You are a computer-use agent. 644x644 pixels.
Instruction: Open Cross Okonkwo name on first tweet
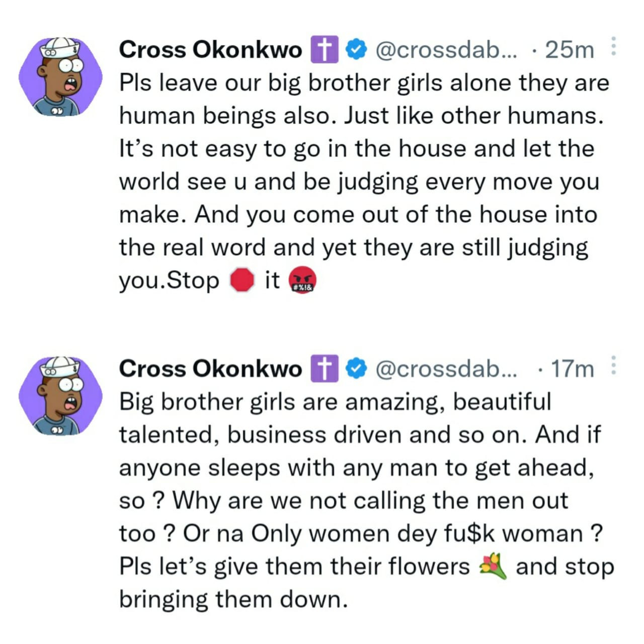[210, 50]
